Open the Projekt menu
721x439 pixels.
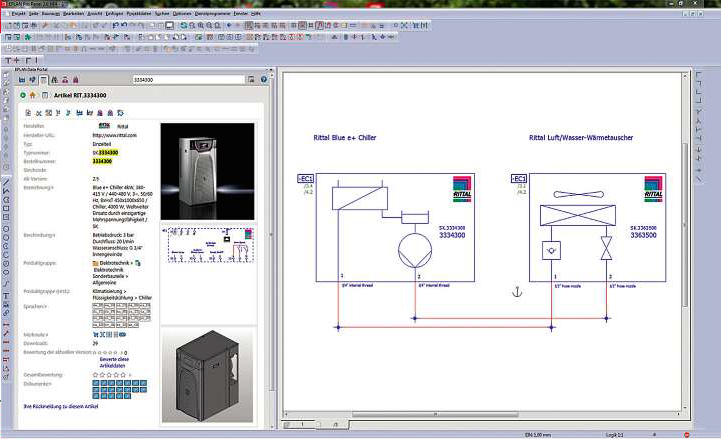pyautogui.click(x=18, y=14)
